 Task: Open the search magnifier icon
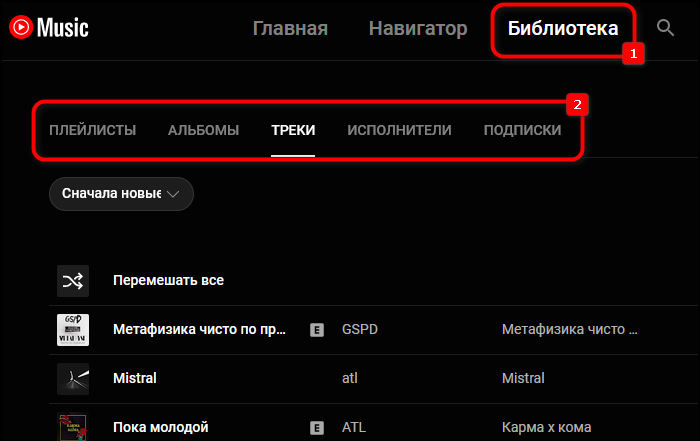[665, 28]
